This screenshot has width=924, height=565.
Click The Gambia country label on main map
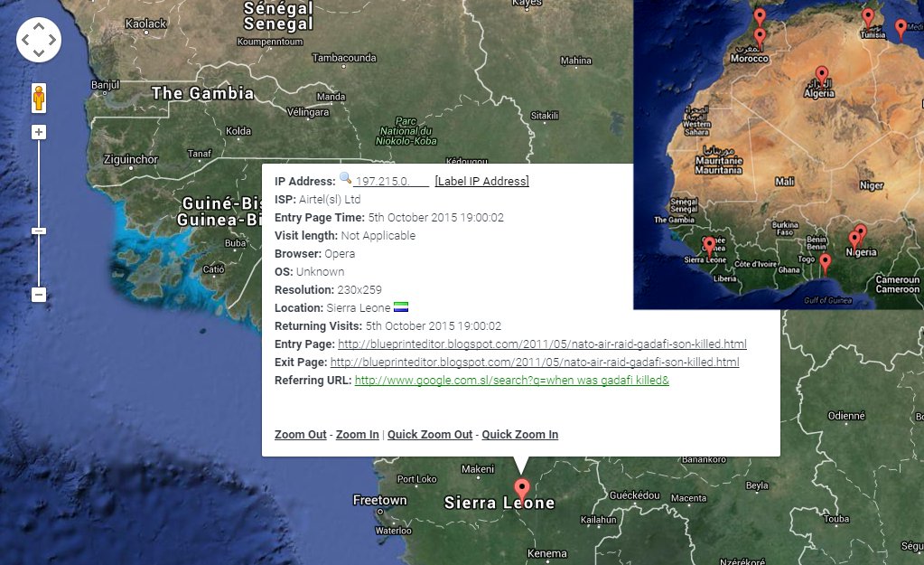(x=202, y=93)
